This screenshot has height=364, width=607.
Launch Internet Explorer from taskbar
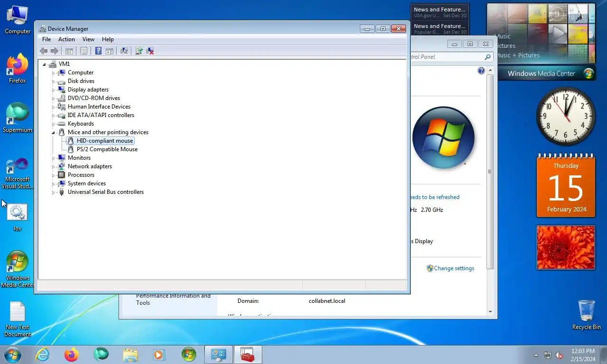coord(42,355)
